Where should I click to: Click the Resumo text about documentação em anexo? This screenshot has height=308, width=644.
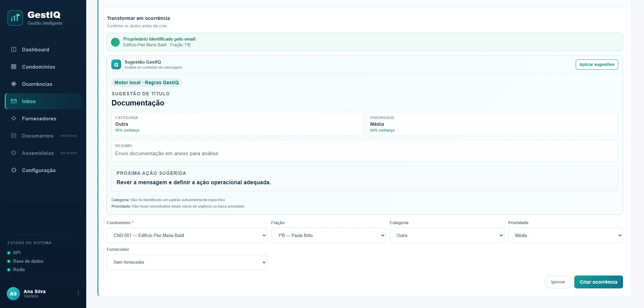(167, 153)
